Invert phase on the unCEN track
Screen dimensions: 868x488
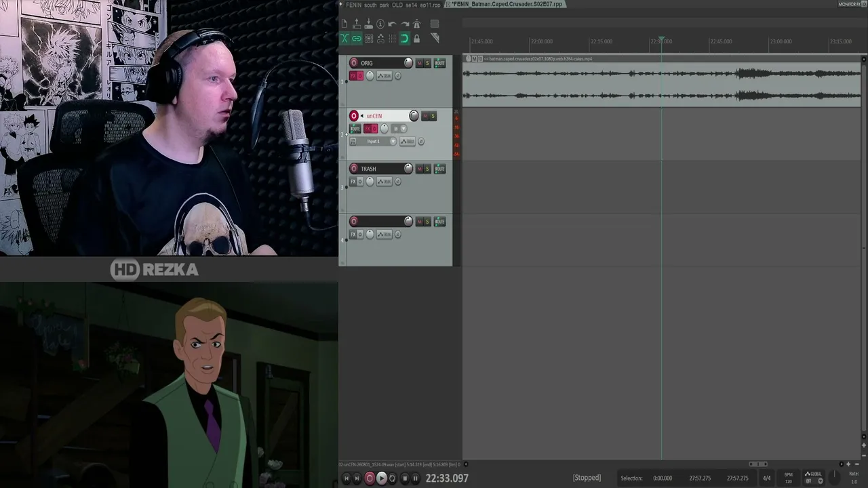pos(421,142)
